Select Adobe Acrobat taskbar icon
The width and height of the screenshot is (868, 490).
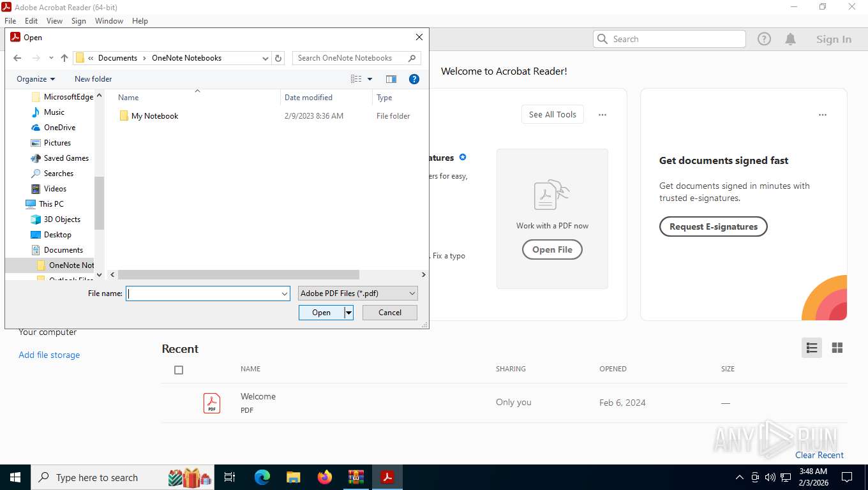pos(387,477)
